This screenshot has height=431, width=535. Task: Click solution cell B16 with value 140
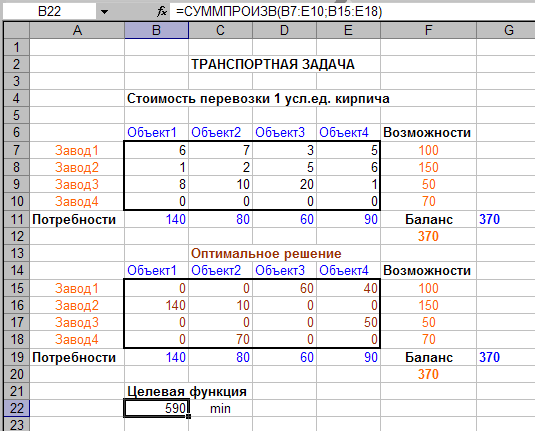[156, 305]
